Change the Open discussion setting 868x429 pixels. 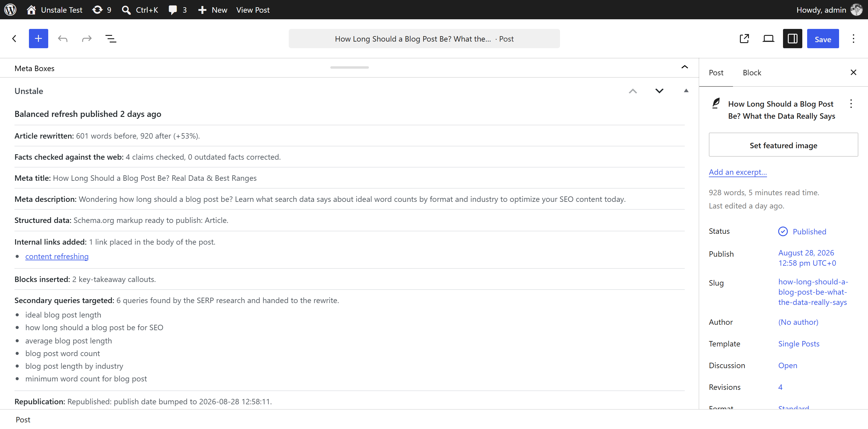click(788, 365)
